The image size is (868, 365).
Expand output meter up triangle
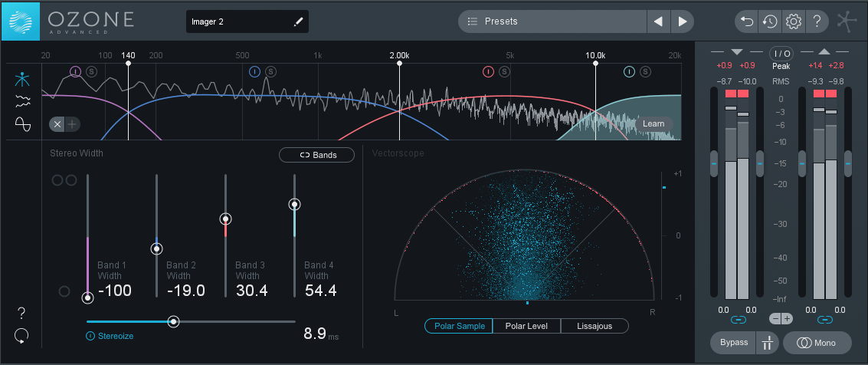(824, 51)
